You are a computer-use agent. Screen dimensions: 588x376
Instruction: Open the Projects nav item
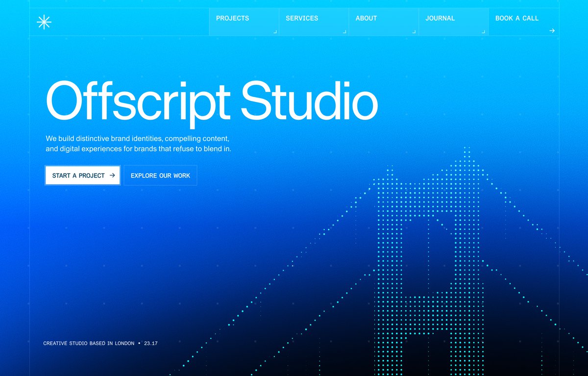pos(244,22)
